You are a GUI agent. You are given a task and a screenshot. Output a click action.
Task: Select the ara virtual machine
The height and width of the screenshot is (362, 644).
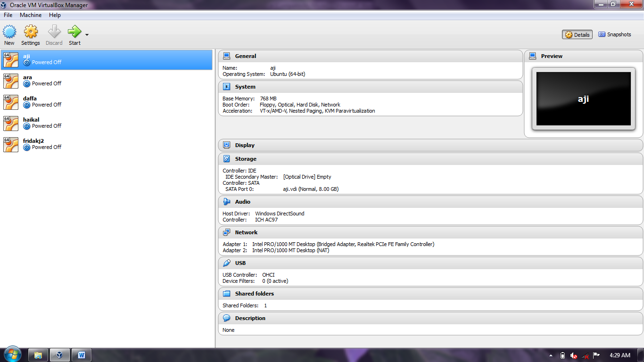click(x=107, y=81)
